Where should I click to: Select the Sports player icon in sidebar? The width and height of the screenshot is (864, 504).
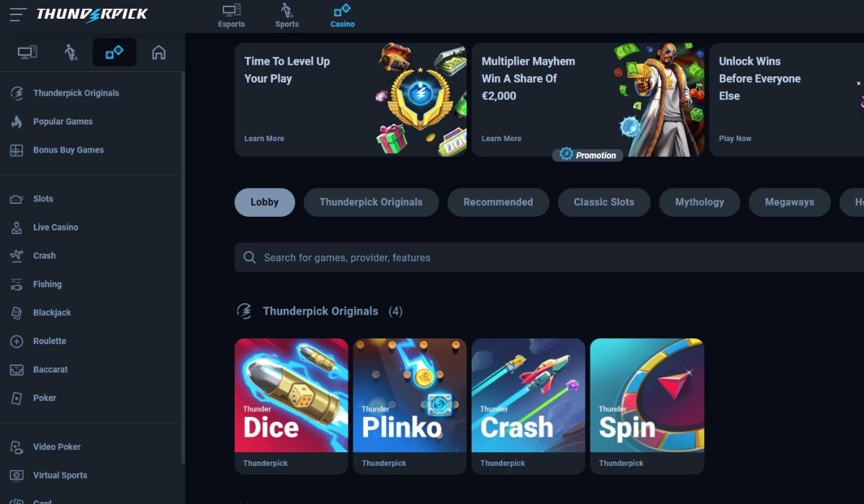tap(71, 53)
